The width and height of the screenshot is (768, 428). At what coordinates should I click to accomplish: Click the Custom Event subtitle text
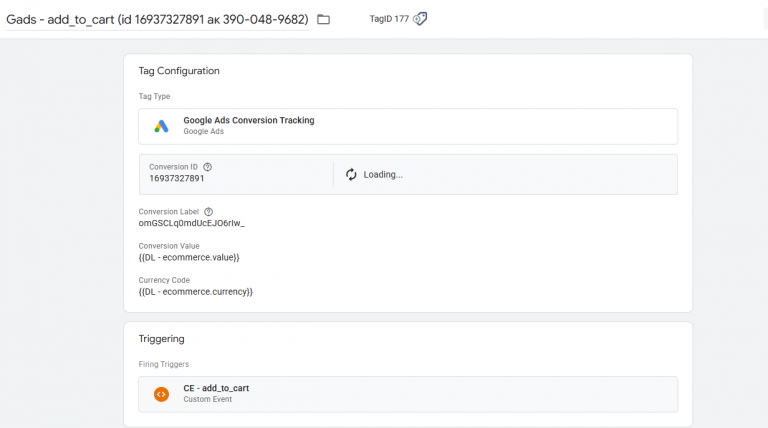pyautogui.click(x=208, y=399)
